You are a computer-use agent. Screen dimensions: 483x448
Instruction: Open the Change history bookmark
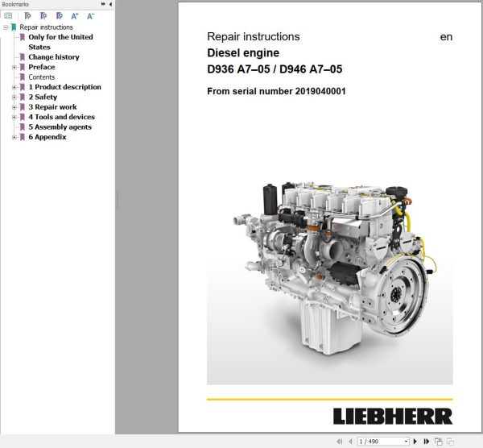[x=54, y=57]
